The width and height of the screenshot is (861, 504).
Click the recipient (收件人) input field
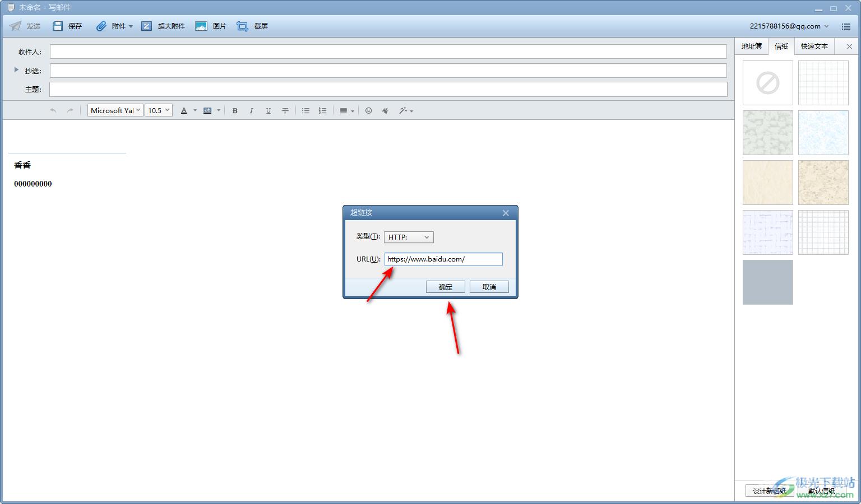[x=388, y=52]
